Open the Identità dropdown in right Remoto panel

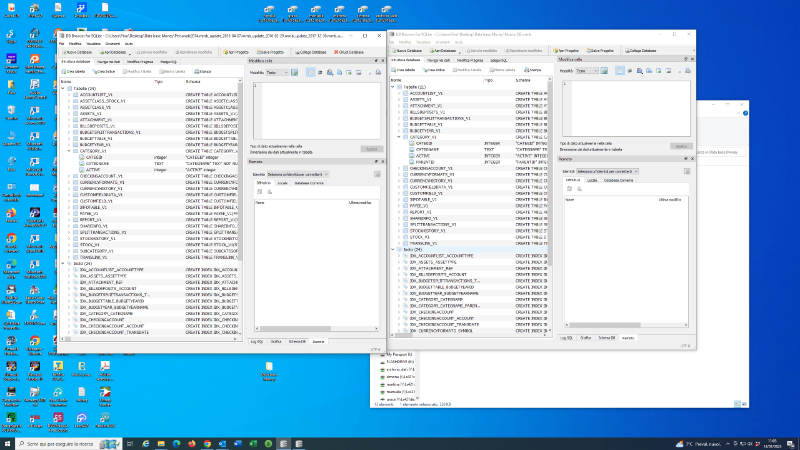[607, 172]
